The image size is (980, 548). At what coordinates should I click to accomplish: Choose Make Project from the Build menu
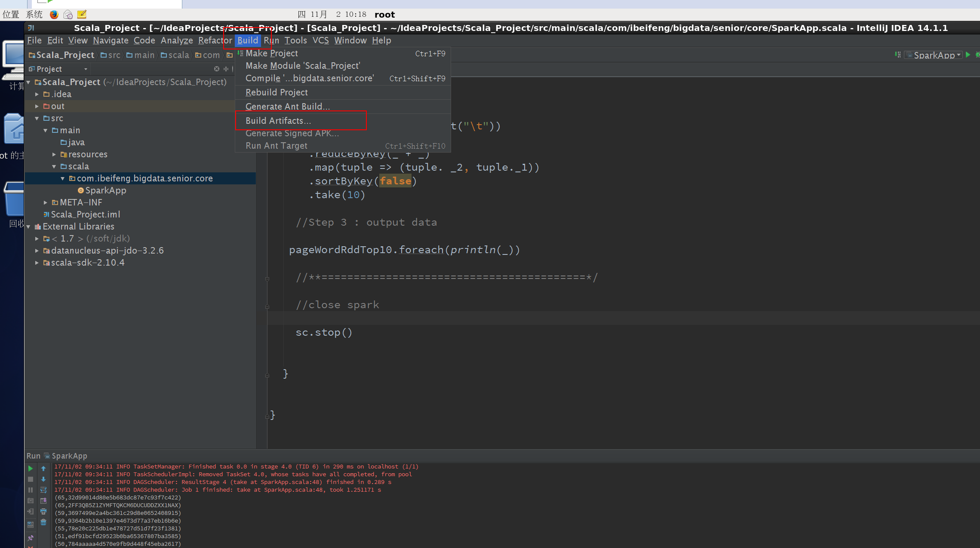click(x=343, y=53)
